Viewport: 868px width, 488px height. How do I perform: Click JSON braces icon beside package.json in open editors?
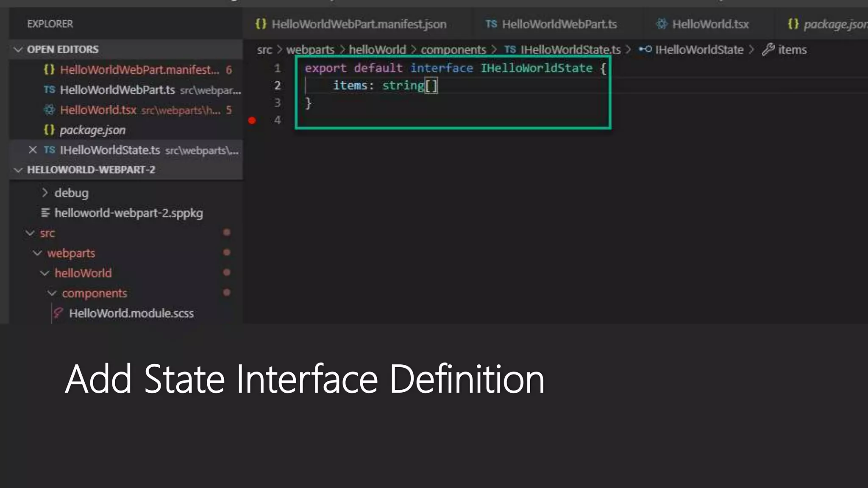pyautogui.click(x=49, y=130)
